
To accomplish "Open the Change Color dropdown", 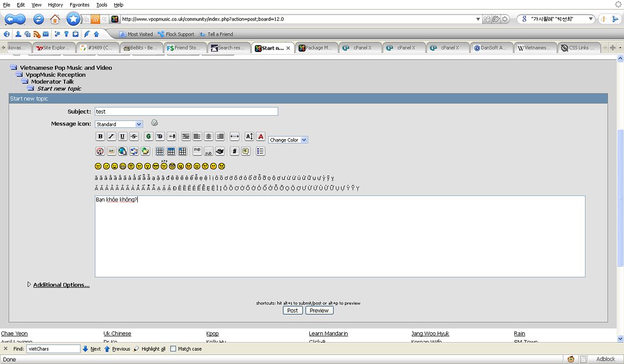I will tap(288, 140).
